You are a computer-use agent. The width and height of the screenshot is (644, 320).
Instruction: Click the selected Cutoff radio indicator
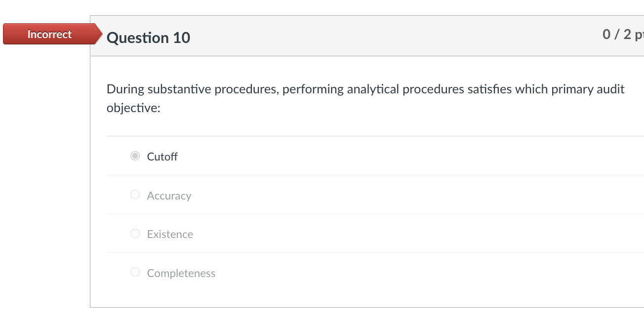[x=135, y=156]
